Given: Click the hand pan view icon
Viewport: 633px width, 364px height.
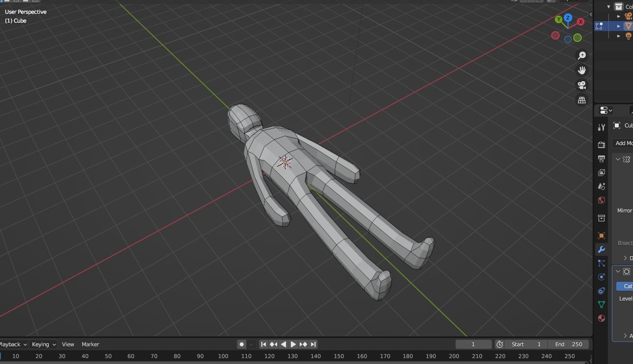Looking at the screenshot, I should click(x=582, y=70).
